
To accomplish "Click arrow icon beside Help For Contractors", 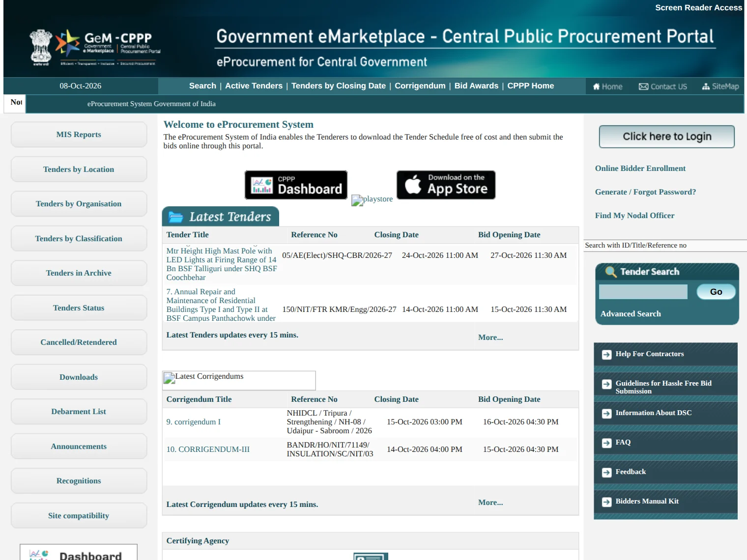I will pos(607,354).
